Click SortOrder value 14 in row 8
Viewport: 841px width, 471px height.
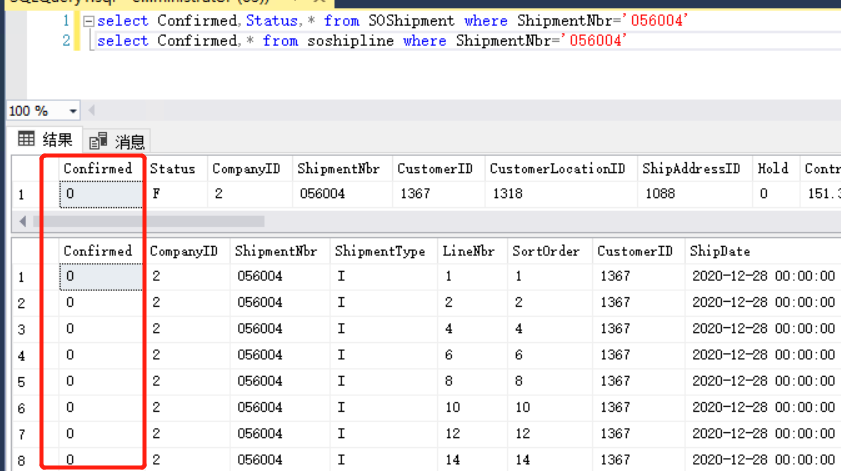pos(522,460)
